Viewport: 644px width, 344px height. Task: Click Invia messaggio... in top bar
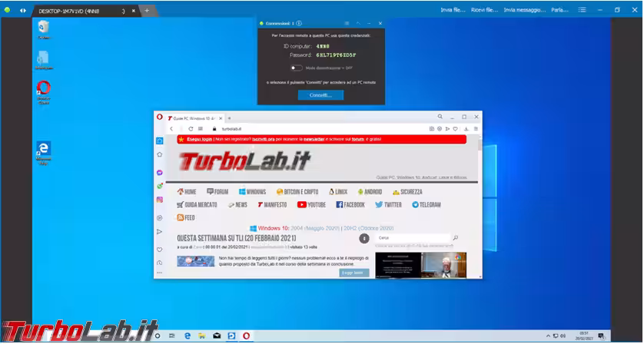pyautogui.click(x=525, y=10)
